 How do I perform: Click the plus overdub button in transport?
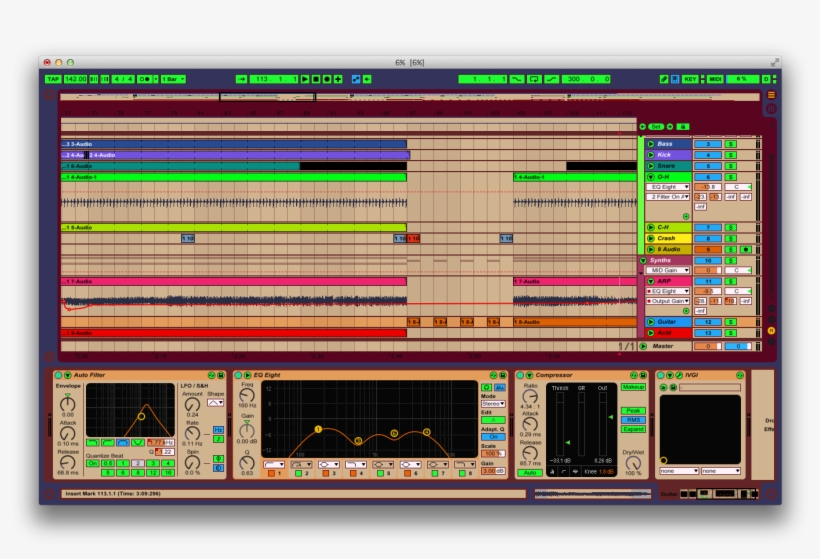pos(338,79)
